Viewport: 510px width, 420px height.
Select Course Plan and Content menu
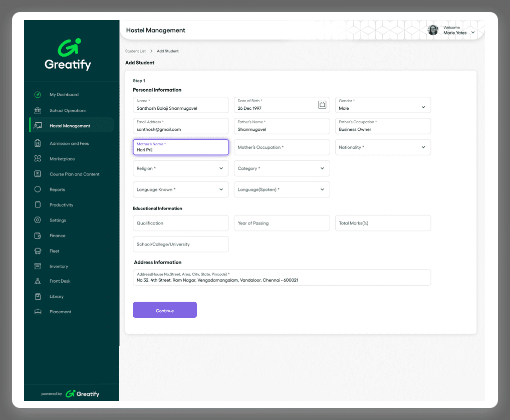74,174
